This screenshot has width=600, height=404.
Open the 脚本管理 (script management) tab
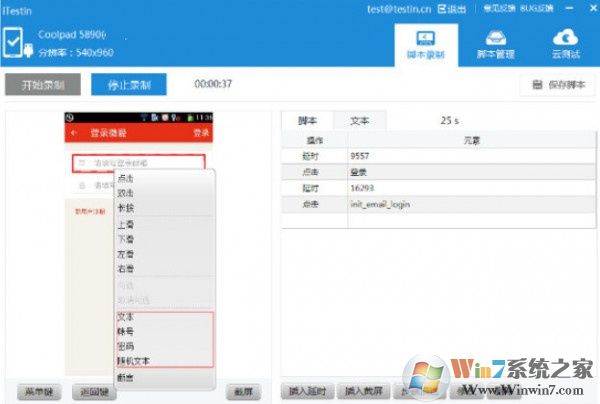[x=496, y=45]
